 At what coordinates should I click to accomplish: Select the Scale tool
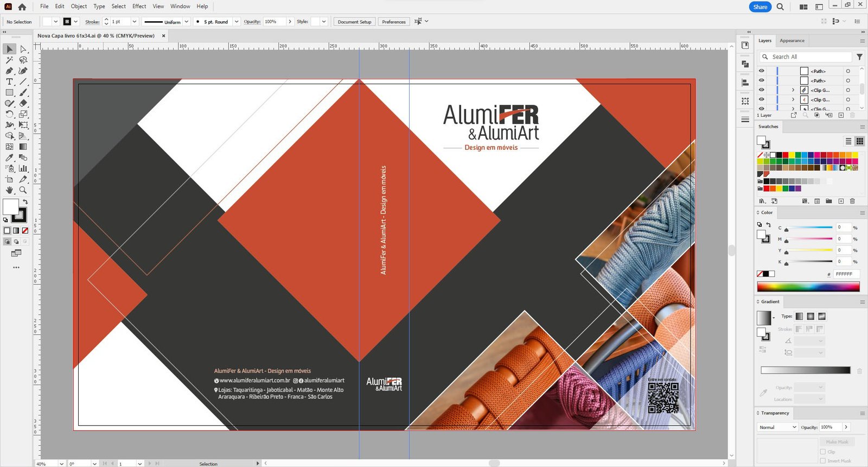tap(23, 114)
